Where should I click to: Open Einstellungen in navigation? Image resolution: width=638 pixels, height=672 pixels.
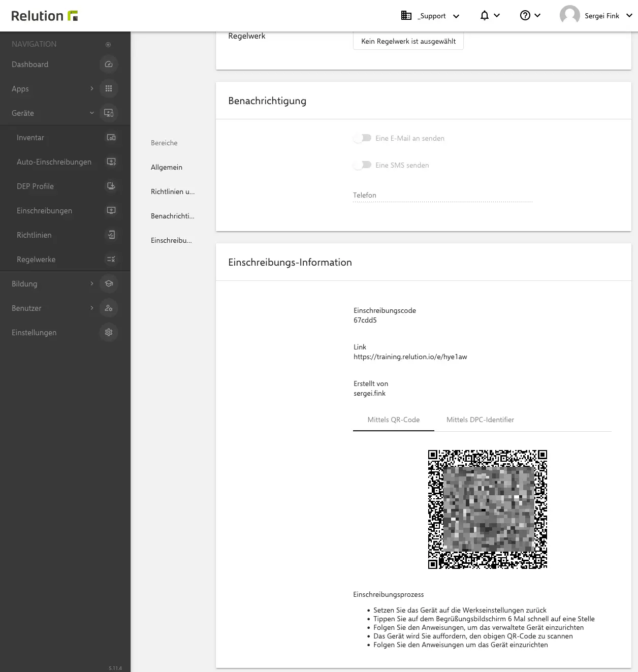click(34, 333)
